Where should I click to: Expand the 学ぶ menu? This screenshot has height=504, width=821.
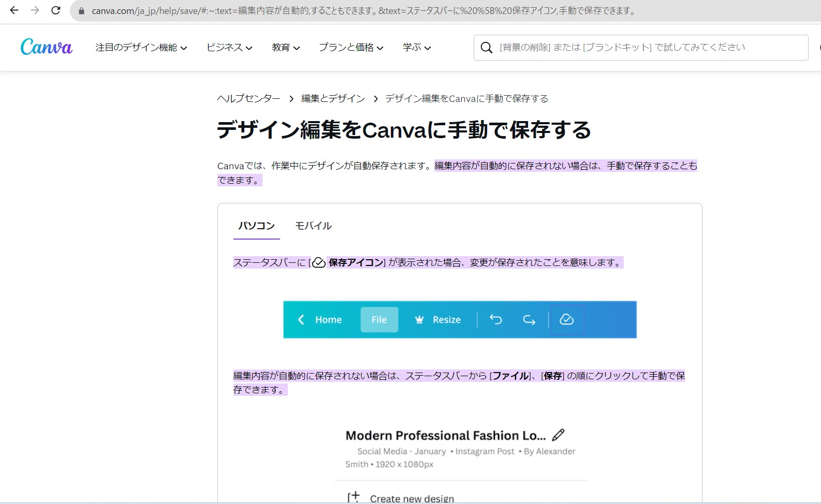417,48
